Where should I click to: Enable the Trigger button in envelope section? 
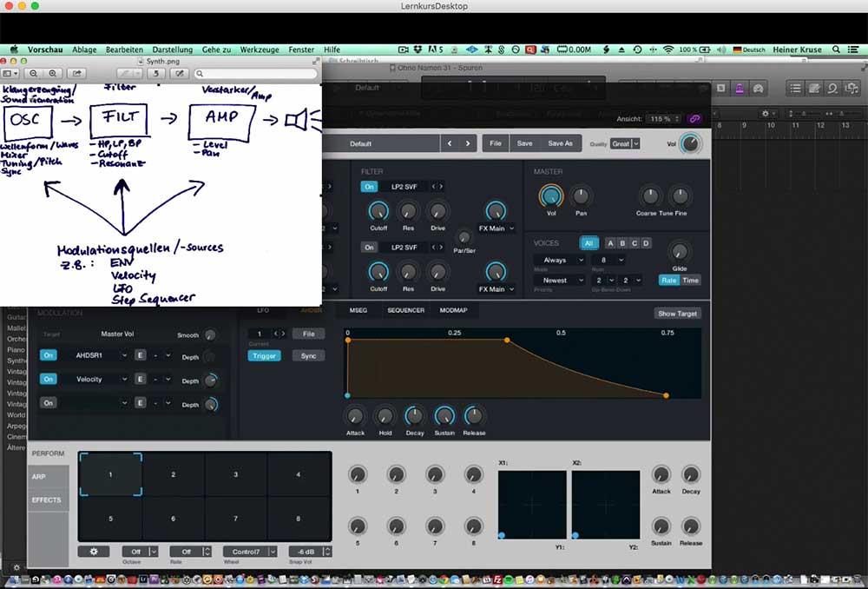point(264,355)
